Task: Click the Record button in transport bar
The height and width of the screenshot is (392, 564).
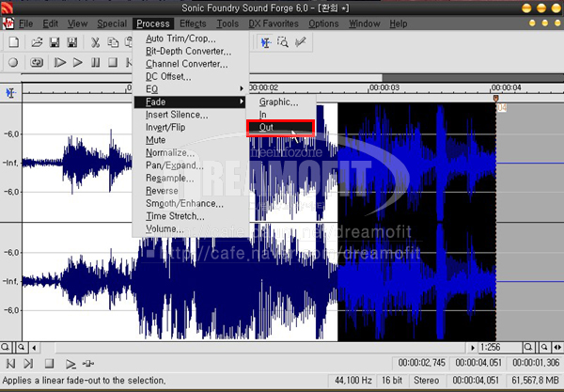Action: click(x=13, y=62)
